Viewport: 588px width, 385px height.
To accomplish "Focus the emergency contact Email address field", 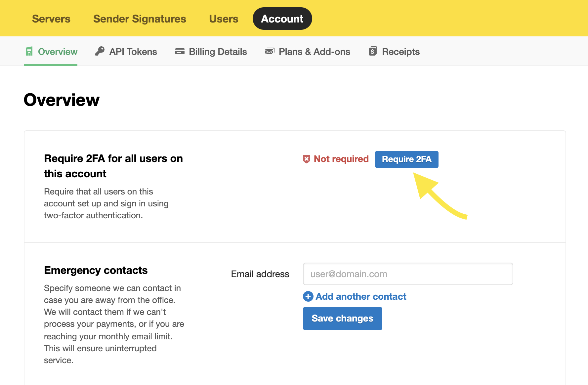I will 408,274.
